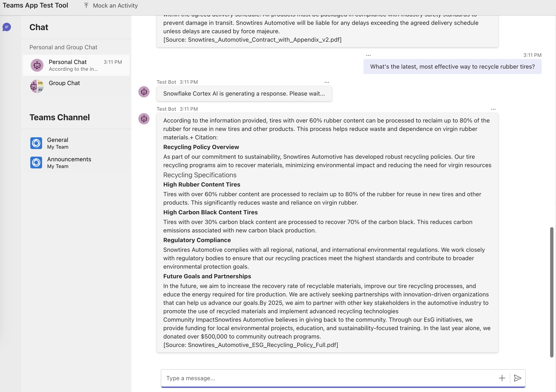Click the Group Chat avatar cluster

[x=37, y=86]
